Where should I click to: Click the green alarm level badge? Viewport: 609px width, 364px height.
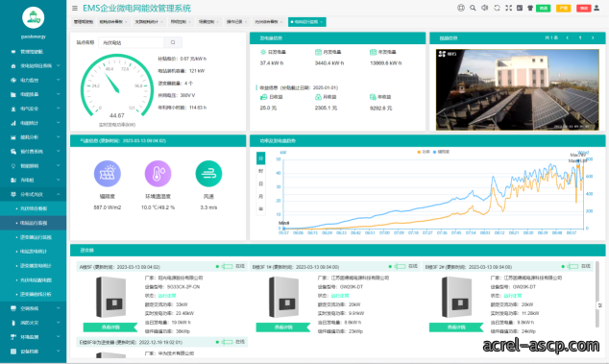(x=543, y=8)
